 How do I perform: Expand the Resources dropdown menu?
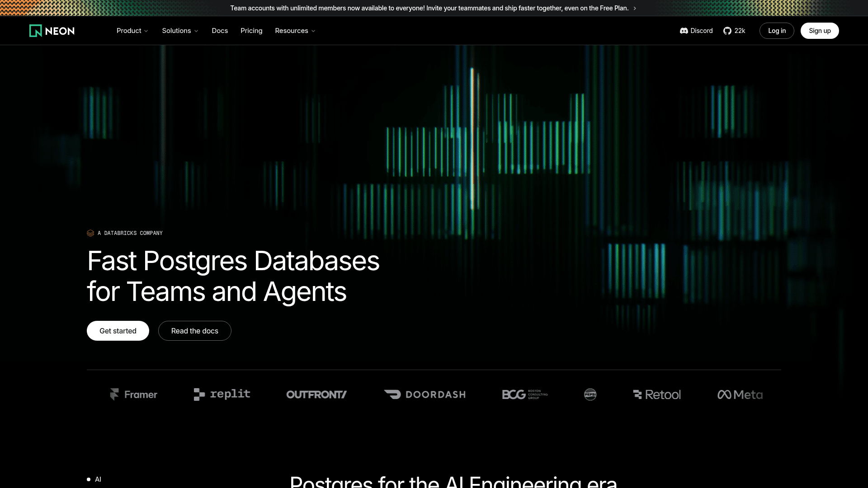click(x=295, y=31)
